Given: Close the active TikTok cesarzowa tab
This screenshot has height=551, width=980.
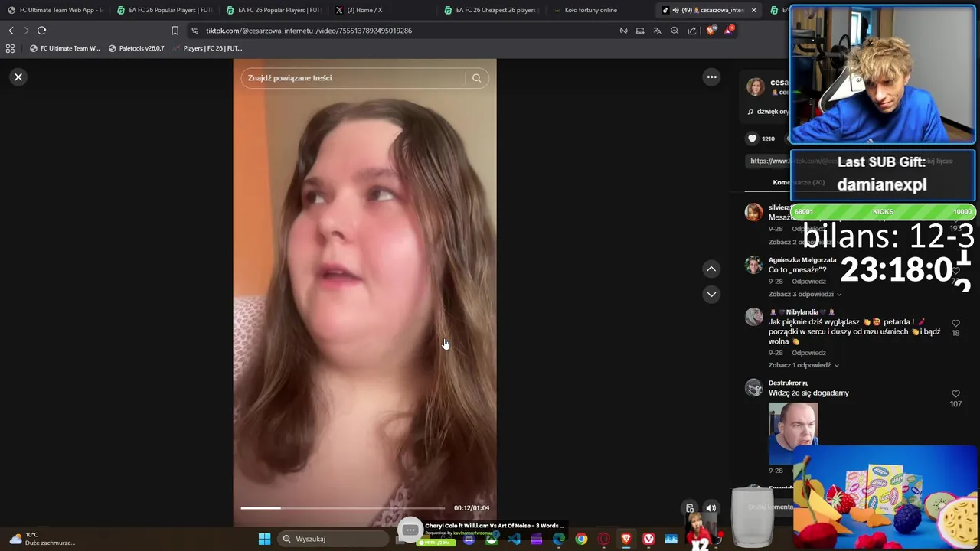Looking at the screenshot, I should pos(753,10).
